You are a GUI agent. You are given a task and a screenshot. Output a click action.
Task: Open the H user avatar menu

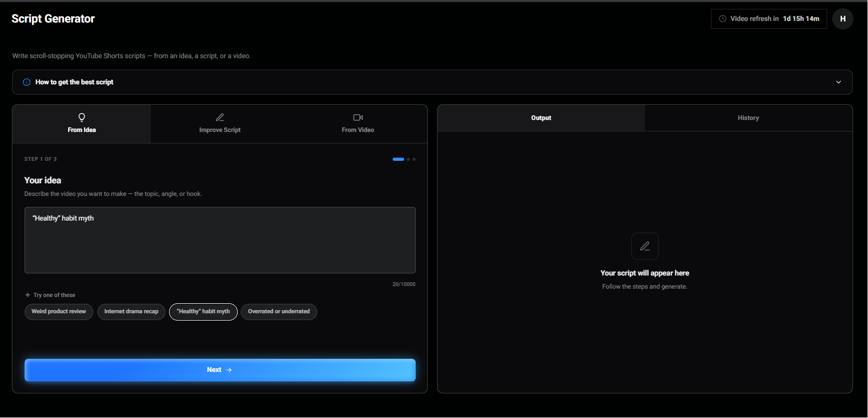pos(843,19)
